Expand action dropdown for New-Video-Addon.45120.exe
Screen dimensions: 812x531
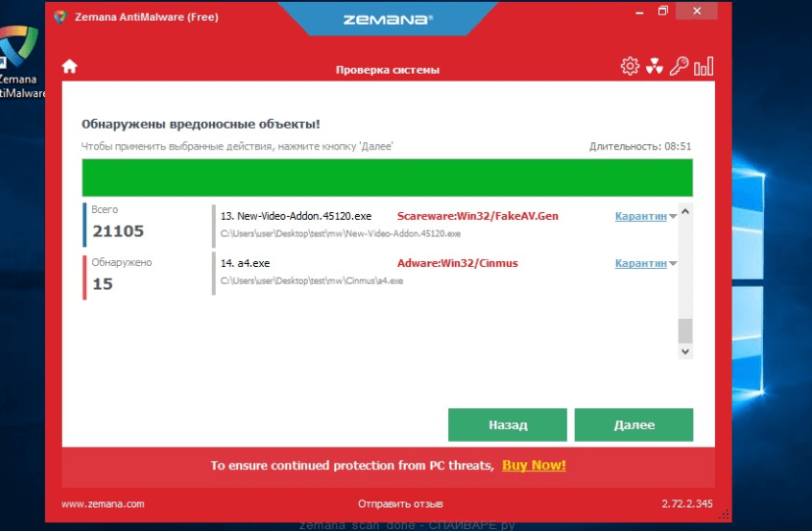[673, 217]
